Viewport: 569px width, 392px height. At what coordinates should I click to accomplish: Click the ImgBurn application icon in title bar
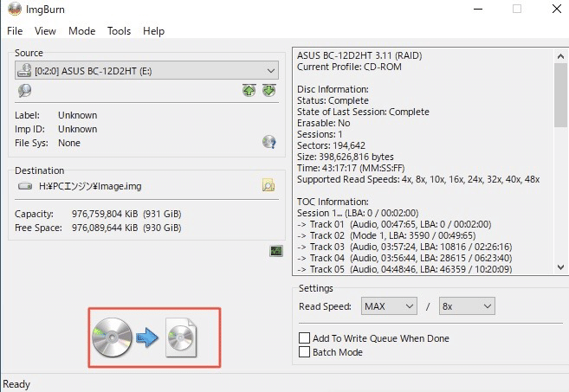(x=15, y=9)
